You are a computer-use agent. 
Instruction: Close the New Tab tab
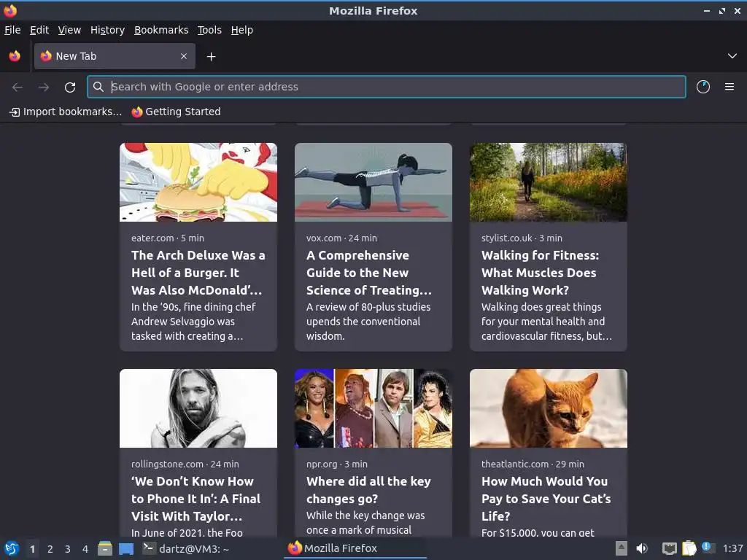(183, 56)
